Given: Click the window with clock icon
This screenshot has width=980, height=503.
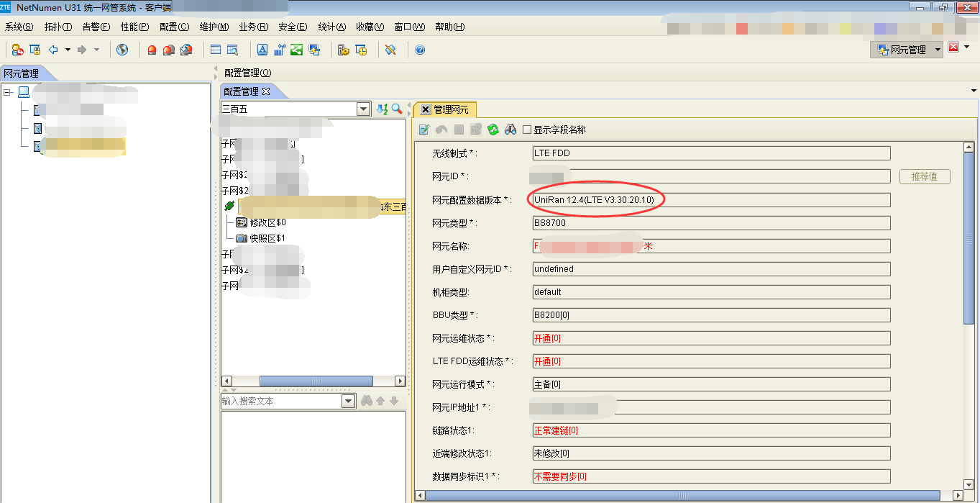Looking at the screenshot, I should 361,50.
